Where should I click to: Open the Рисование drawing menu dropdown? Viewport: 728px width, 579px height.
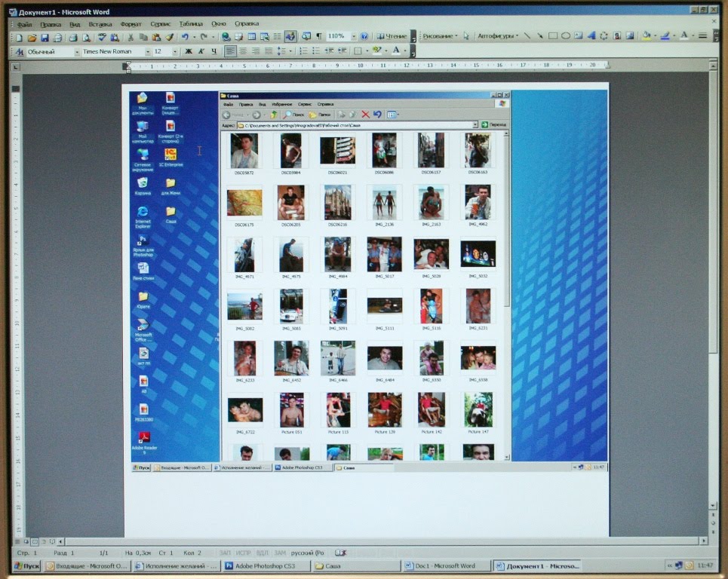(440, 35)
